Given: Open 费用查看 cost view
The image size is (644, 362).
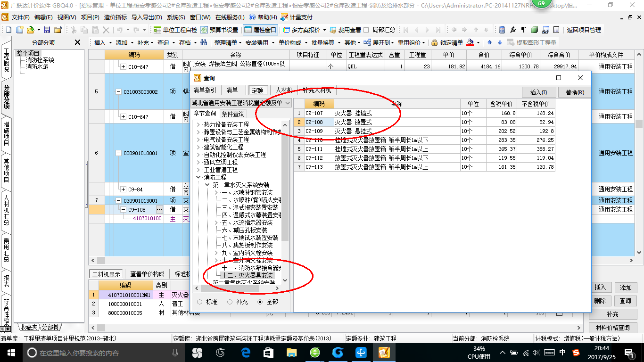Looking at the screenshot, I should click(345, 30).
